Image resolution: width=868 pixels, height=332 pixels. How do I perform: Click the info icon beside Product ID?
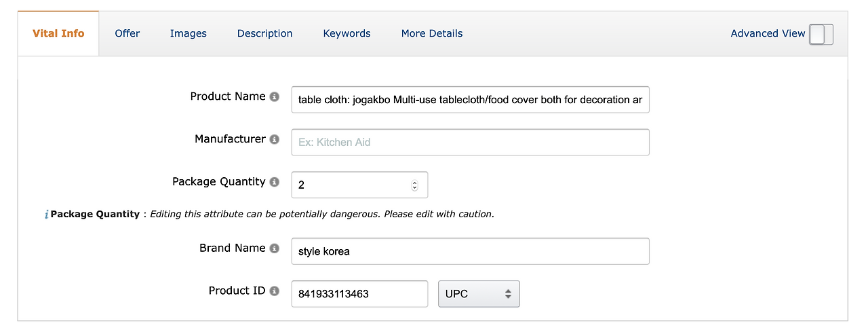pos(274,291)
